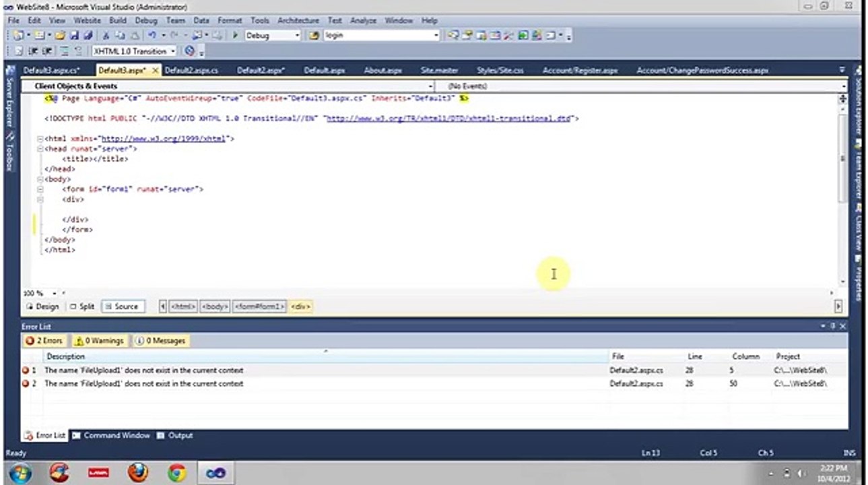Toggle the 0 Warnings filter button
Image resolution: width=868 pixels, height=485 pixels.
[100, 341]
